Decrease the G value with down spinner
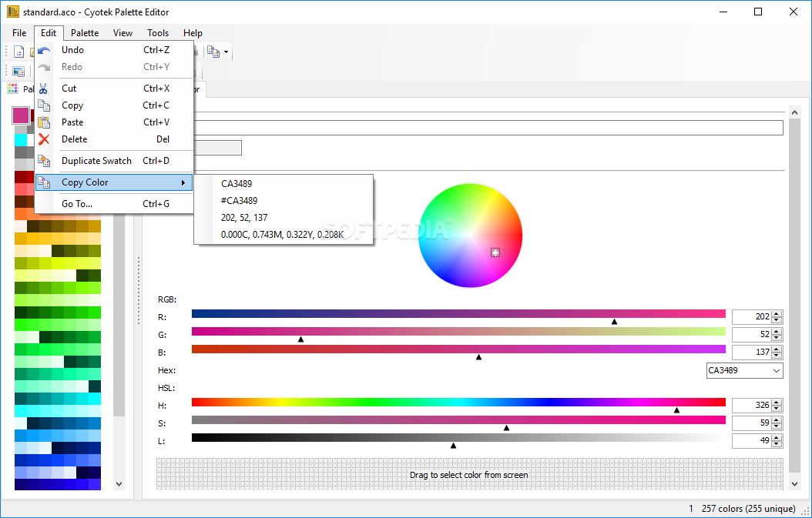Viewport: 812px width, 518px height. point(777,337)
